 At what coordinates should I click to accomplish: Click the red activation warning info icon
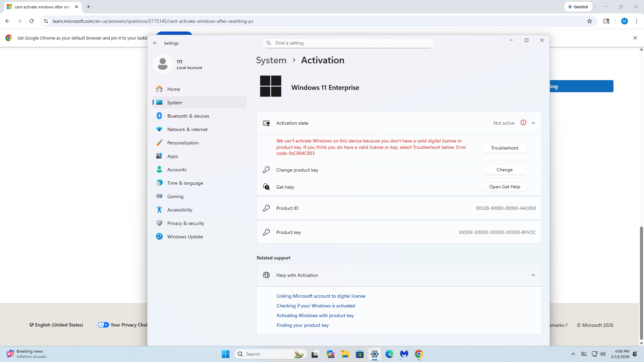(x=523, y=123)
